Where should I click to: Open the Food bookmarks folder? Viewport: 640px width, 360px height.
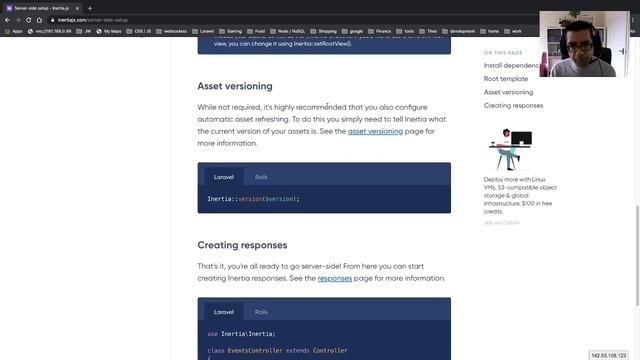pos(256,31)
